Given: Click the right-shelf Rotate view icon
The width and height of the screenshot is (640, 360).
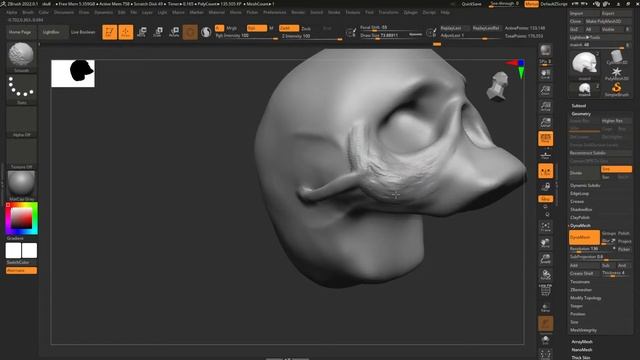Looking at the screenshot, I should click(x=545, y=275).
